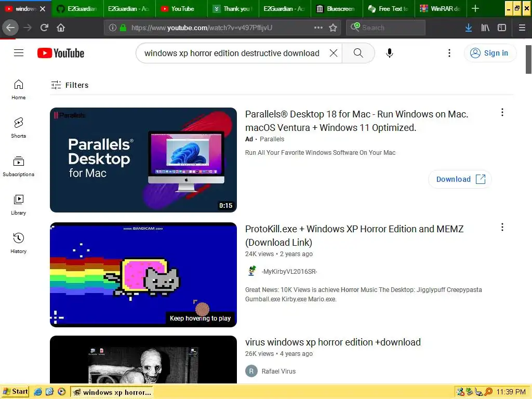Clear the YouTube search query
Image resolution: width=532 pixels, height=399 pixels.
click(x=334, y=53)
